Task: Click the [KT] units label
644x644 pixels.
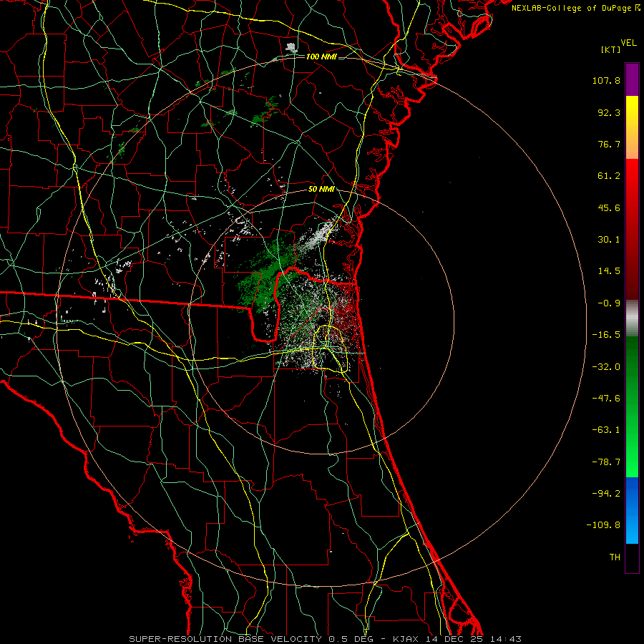Action: tap(611, 49)
